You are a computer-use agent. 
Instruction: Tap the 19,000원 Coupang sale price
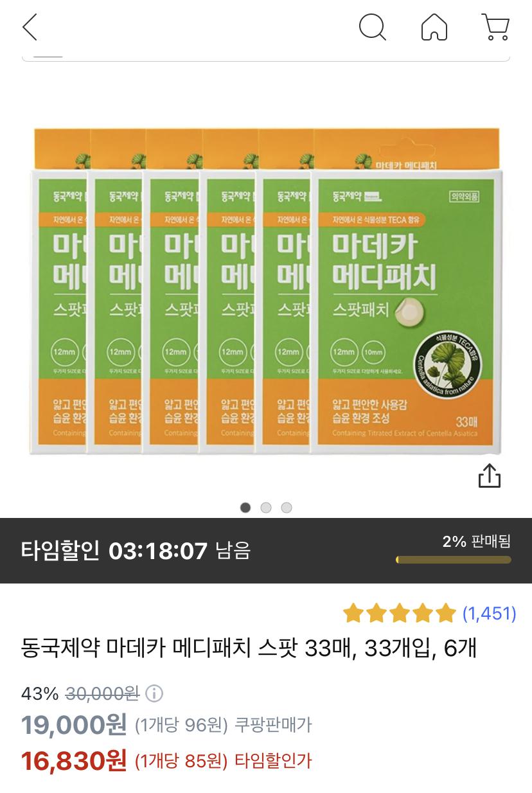click(74, 725)
